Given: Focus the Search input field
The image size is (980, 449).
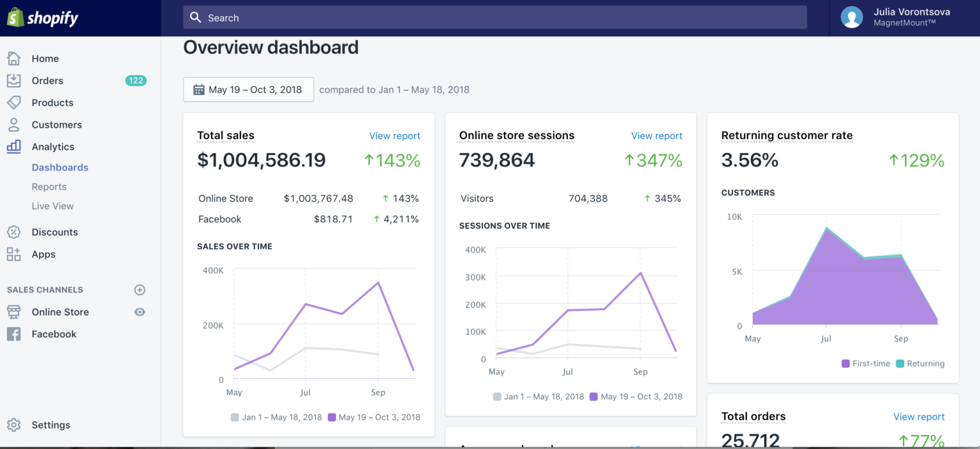Looking at the screenshot, I should click(495, 17).
